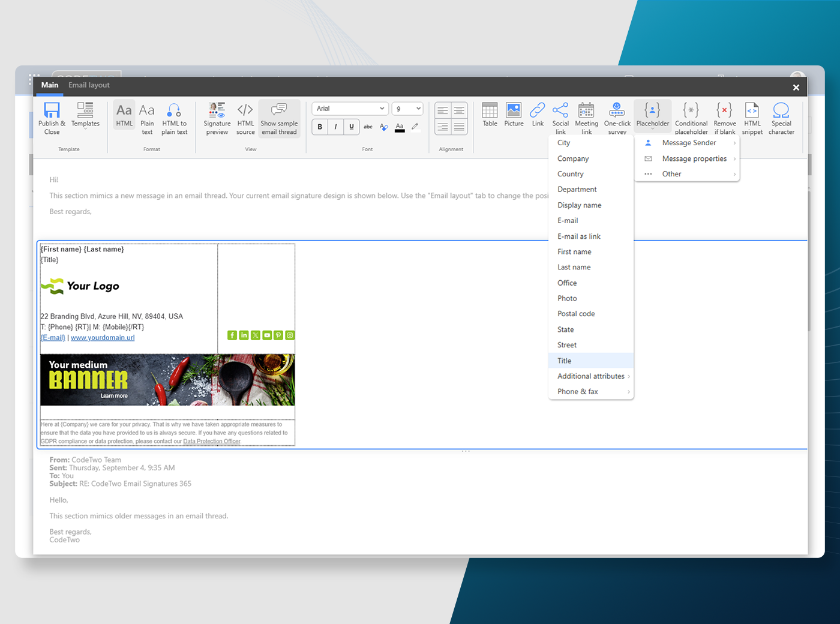
Task: Pick the font color swatch
Action: click(x=400, y=127)
